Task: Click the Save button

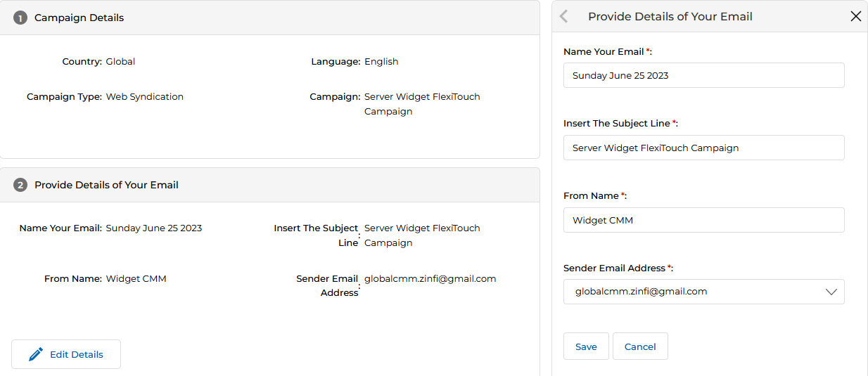Action: pos(586,346)
